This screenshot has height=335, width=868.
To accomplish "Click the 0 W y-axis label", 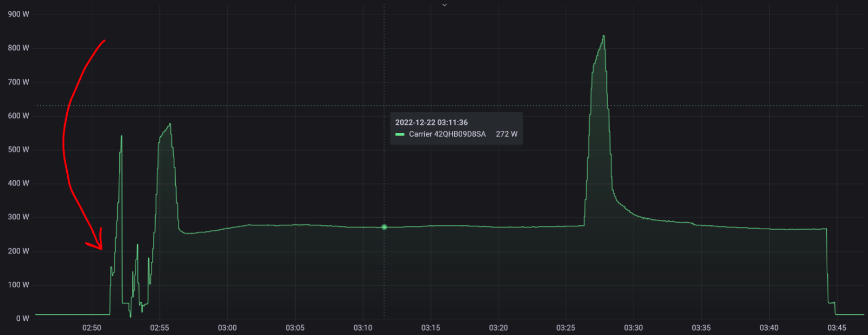I will pos(23,318).
